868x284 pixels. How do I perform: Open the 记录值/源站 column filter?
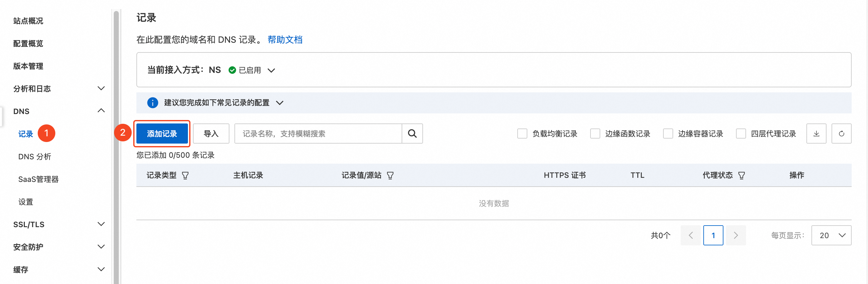click(390, 175)
